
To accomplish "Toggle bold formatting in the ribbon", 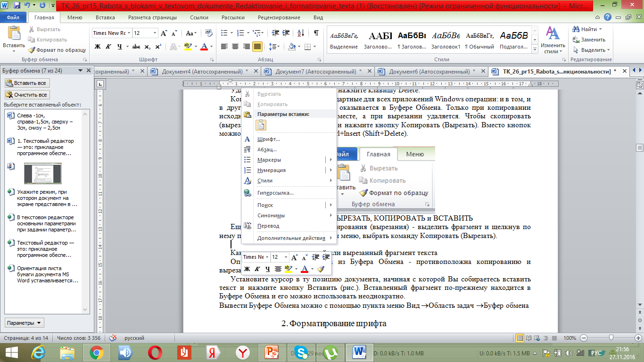I will coord(98,47).
